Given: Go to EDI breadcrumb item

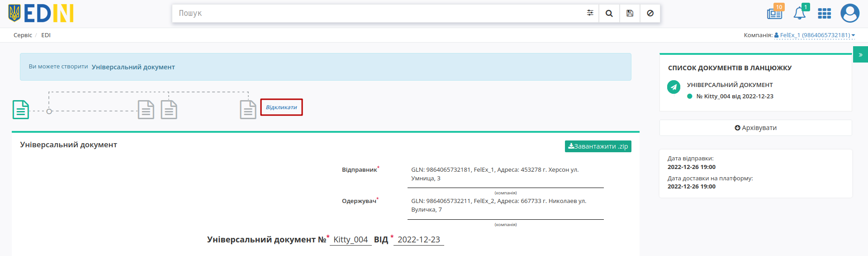Looking at the screenshot, I should click(x=46, y=35).
